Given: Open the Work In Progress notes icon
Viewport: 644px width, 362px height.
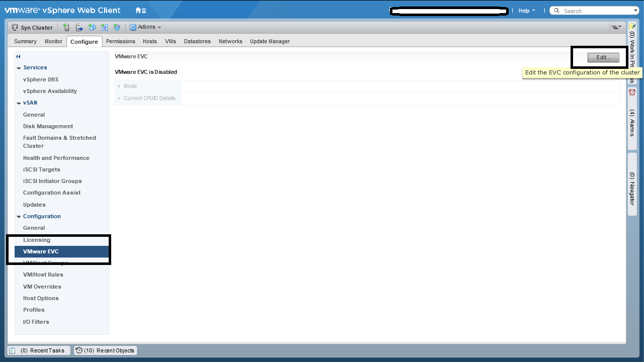Looking at the screenshot, I should [632, 26].
